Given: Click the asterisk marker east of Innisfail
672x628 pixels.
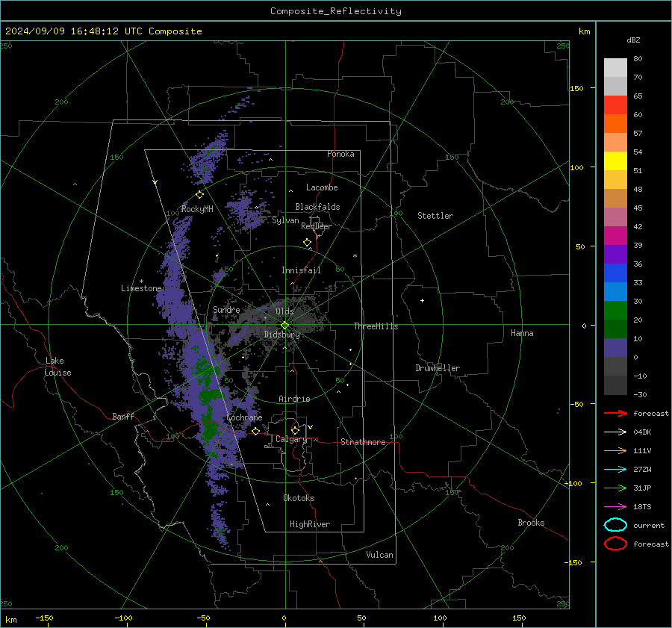Looking at the screenshot, I should pyautogui.click(x=355, y=256).
